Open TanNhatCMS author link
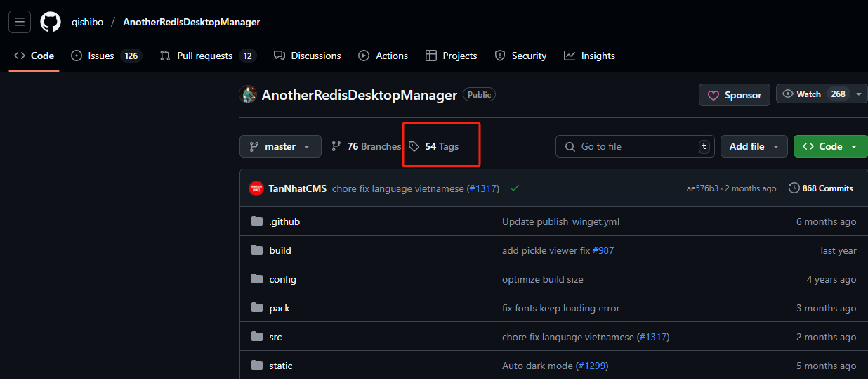Image resolution: width=868 pixels, height=379 pixels. [x=297, y=188]
